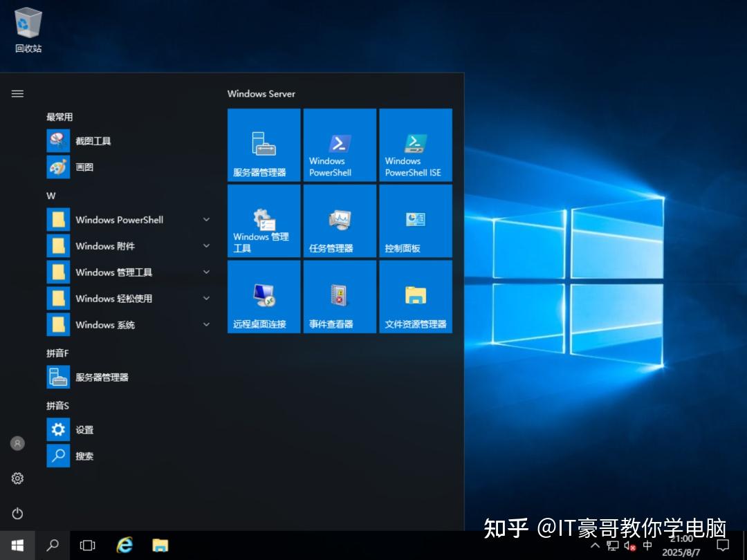The height and width of the screenshot is (560, 747).
Task: Open the 控制面板 tile
Action: pos(416,221)
